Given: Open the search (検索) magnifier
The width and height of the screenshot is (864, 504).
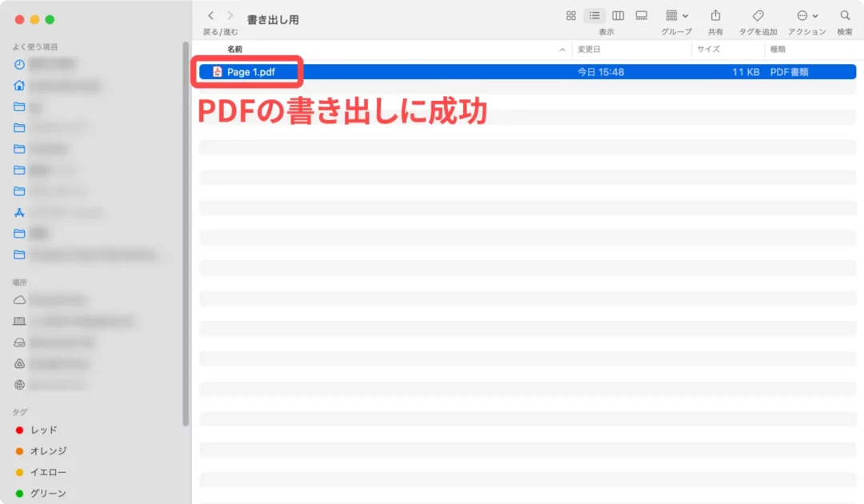Looking at the screenshot, I should [845, 16].
